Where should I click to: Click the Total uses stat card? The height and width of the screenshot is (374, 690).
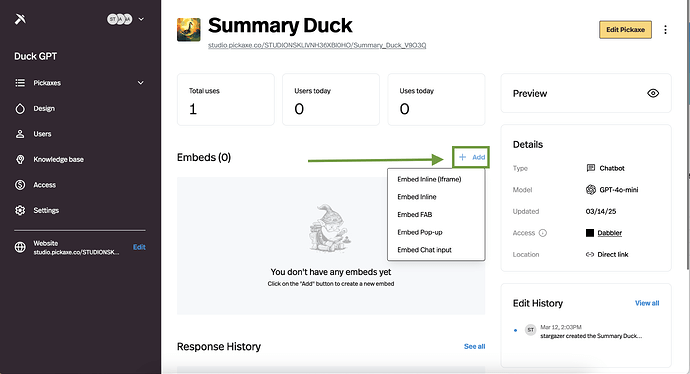226,99
